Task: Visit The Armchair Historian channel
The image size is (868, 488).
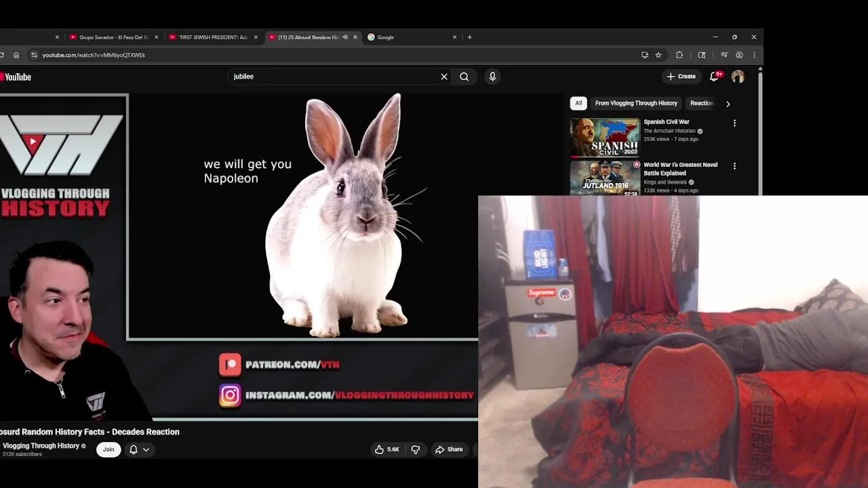Action: [669, 131]
